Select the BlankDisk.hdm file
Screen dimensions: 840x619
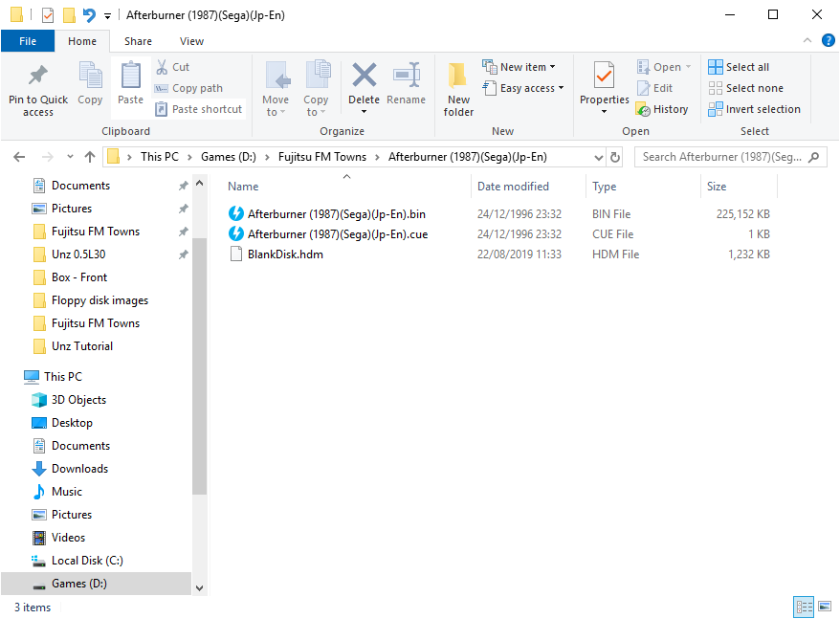click(x=285, y=254)
